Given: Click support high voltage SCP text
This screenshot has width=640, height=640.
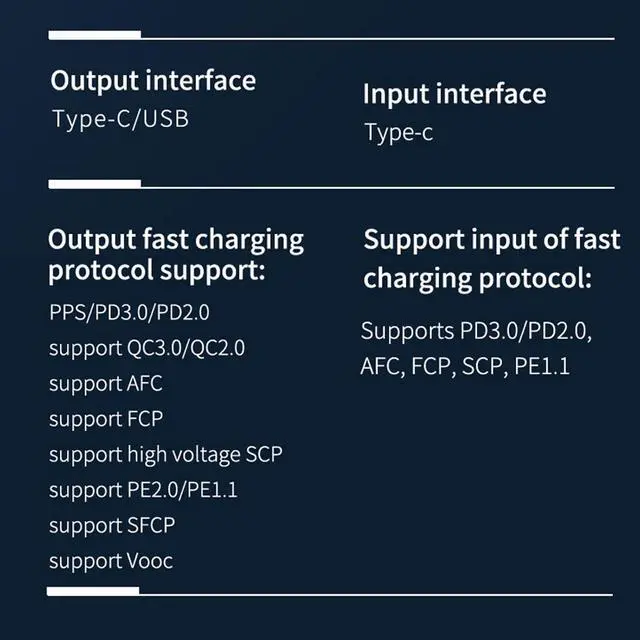Looking at the screenshot, I should (x=166, y=454).
